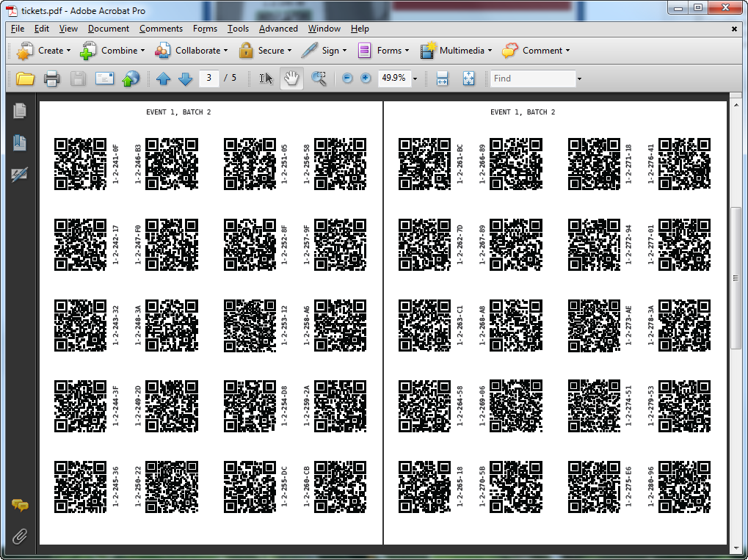This screenshot has width=748, height=560.
Task: Open the Bookmarks navigation panel
Action: [20, 143]
